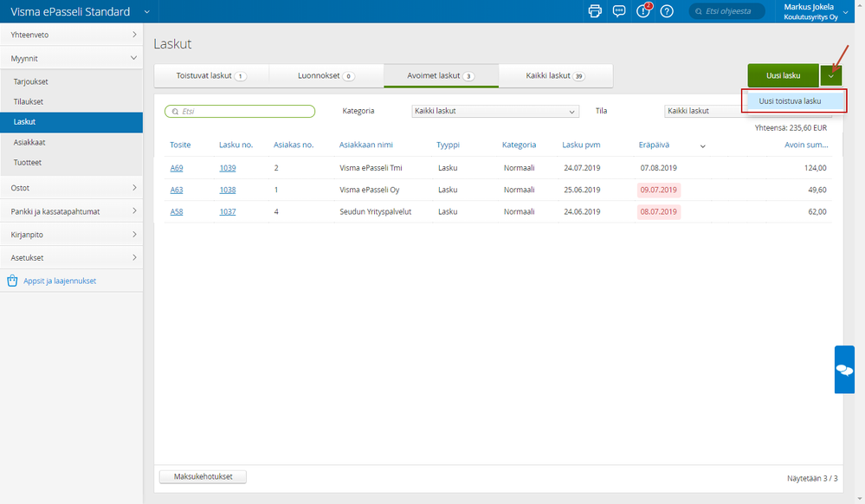Viewport: 865px width, 504px height.
Task: Expand Pankki ja kassatapahtumat section
Action: (71, 211)
